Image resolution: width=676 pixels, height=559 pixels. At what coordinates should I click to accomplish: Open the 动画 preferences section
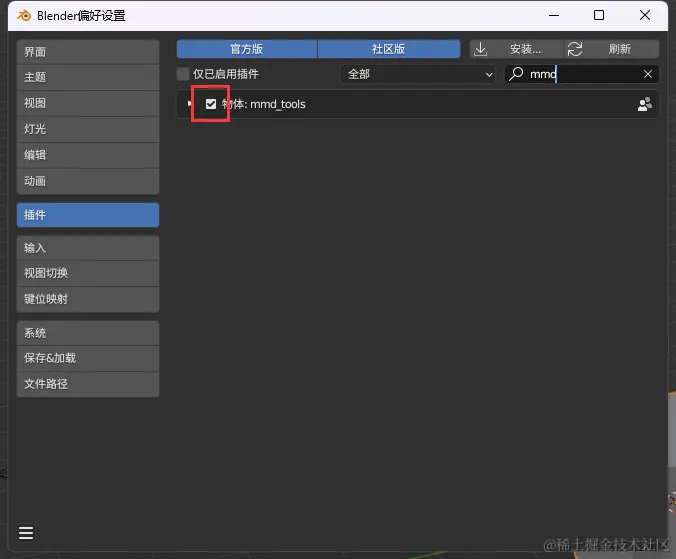(88, 181)
